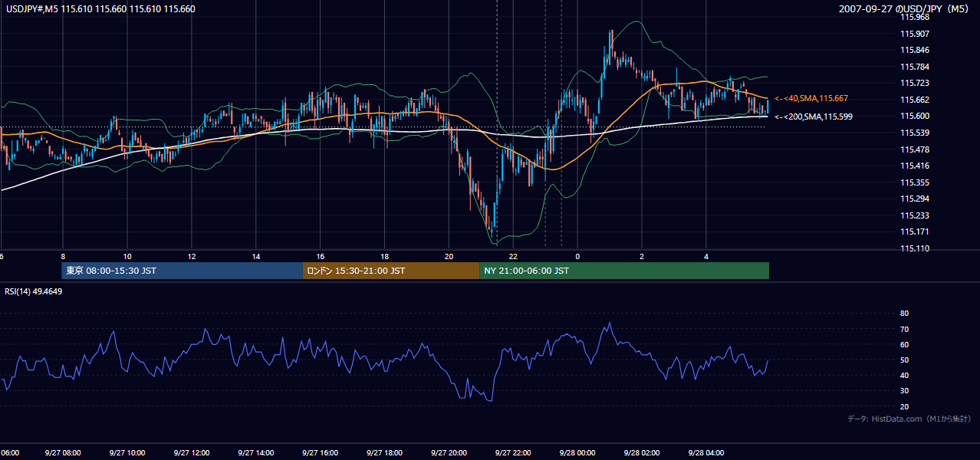This screenshot has width=980, height=460.
Task: Click the 9/27 22:00 bottom time label
Action: [513, 453]
